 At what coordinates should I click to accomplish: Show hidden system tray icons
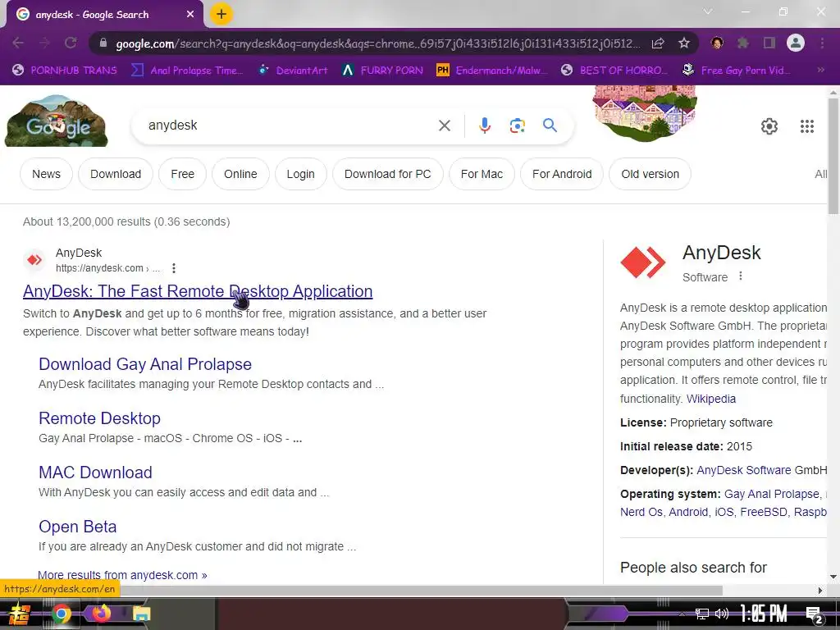click(682, 614)
